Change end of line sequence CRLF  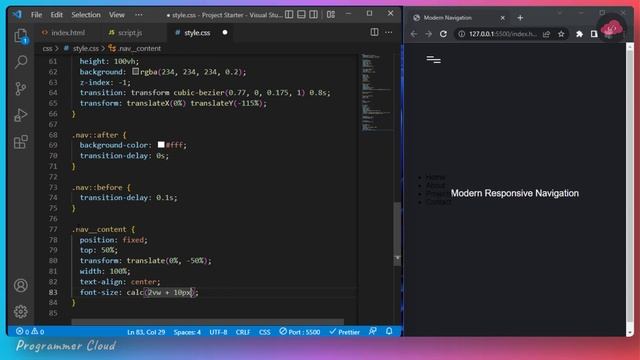click(243, 332)
